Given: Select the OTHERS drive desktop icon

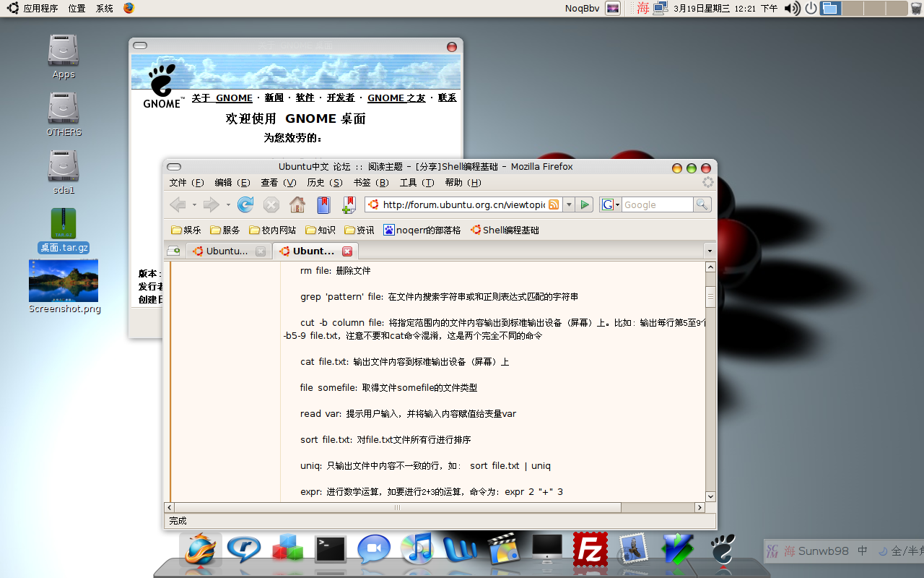Looking at the screenshot, I should pos(64,114).
